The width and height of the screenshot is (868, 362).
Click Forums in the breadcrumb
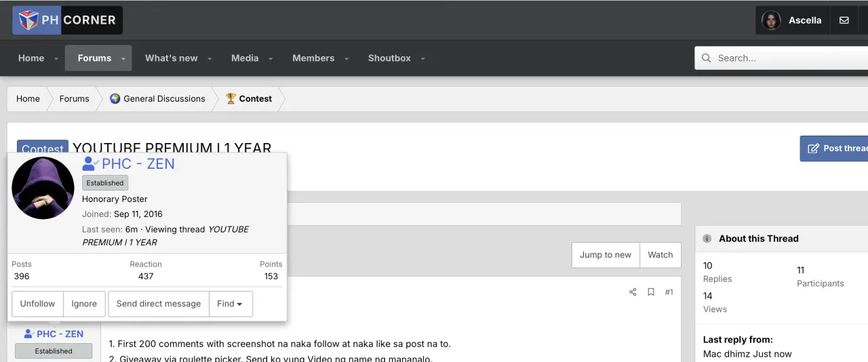click(x=74, y=98)
